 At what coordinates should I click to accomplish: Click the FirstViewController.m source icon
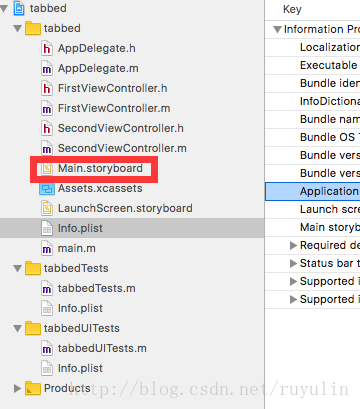click(47, 108)
